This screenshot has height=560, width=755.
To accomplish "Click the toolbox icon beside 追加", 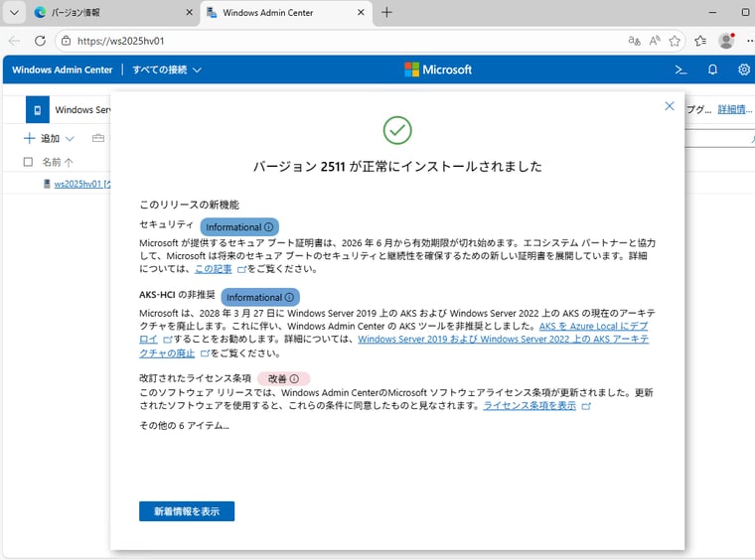I will tap(98, 138).
